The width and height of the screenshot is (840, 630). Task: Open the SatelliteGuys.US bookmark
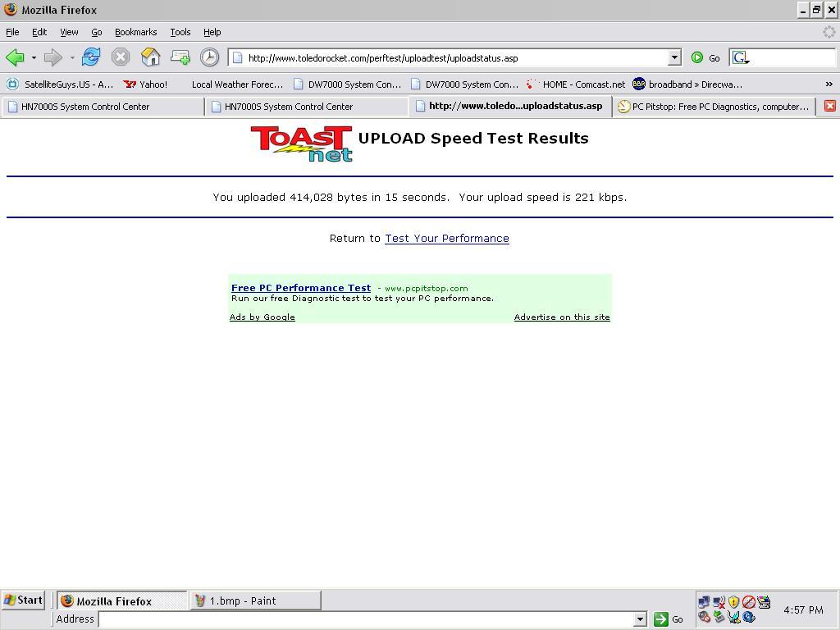click(61, 84)
